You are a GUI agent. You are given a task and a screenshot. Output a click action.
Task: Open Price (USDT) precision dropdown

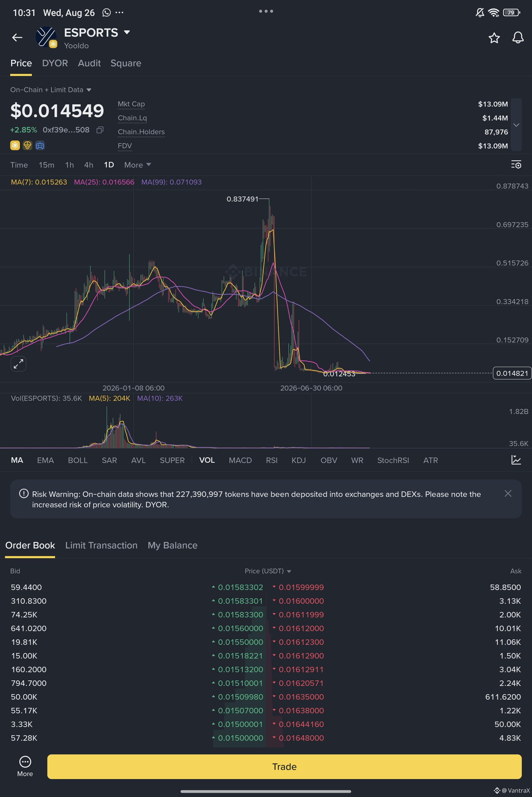(x=268, y=571)
